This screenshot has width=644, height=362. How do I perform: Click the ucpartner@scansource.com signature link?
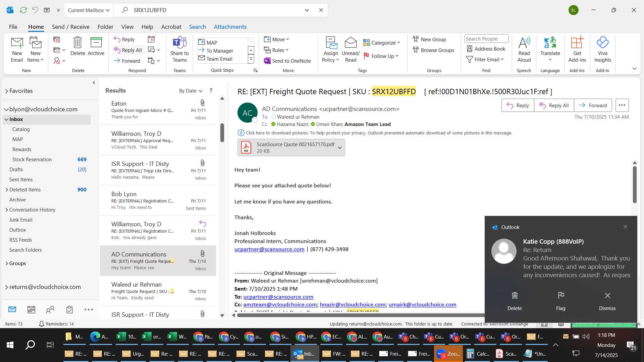point(269,249)
